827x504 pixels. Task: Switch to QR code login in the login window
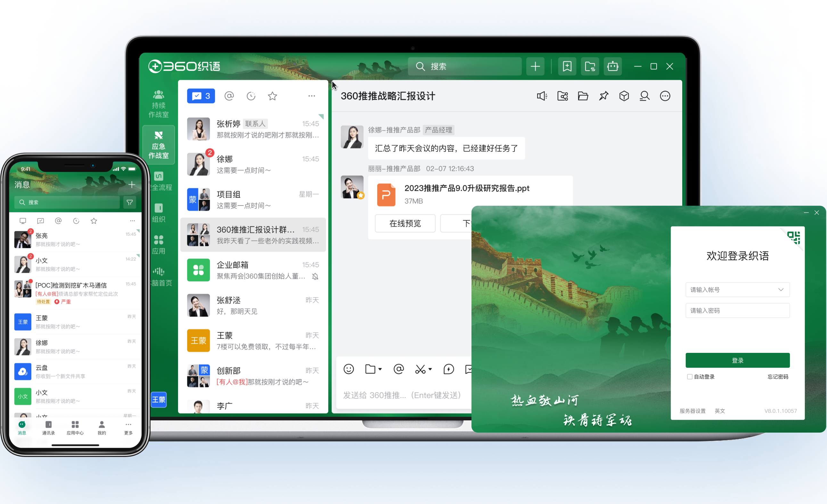(794, 238)
